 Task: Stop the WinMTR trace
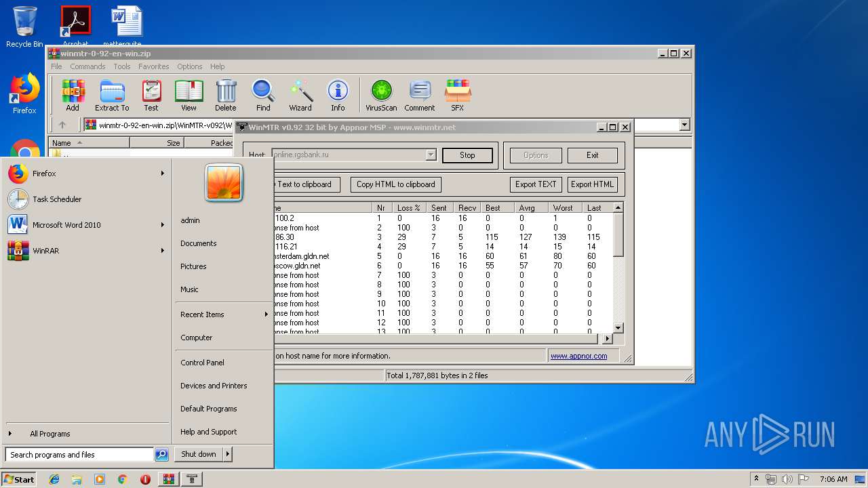point(467,155)
